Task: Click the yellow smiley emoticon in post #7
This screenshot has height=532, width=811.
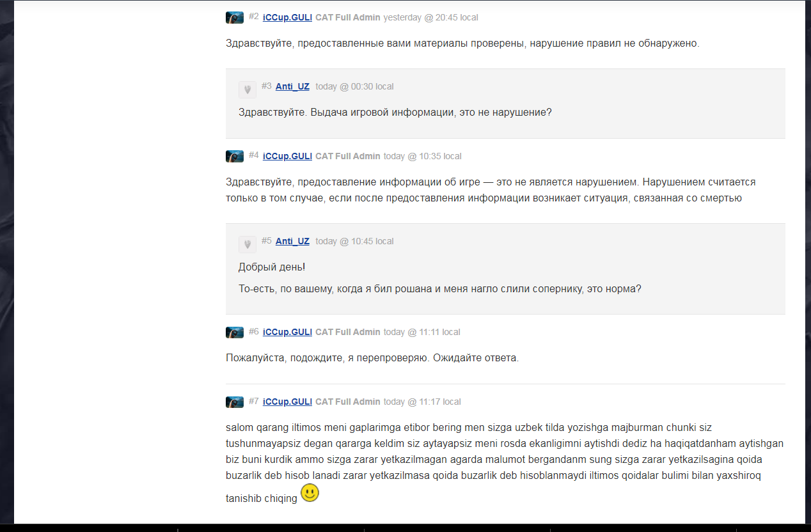Action: pos(310,492)
